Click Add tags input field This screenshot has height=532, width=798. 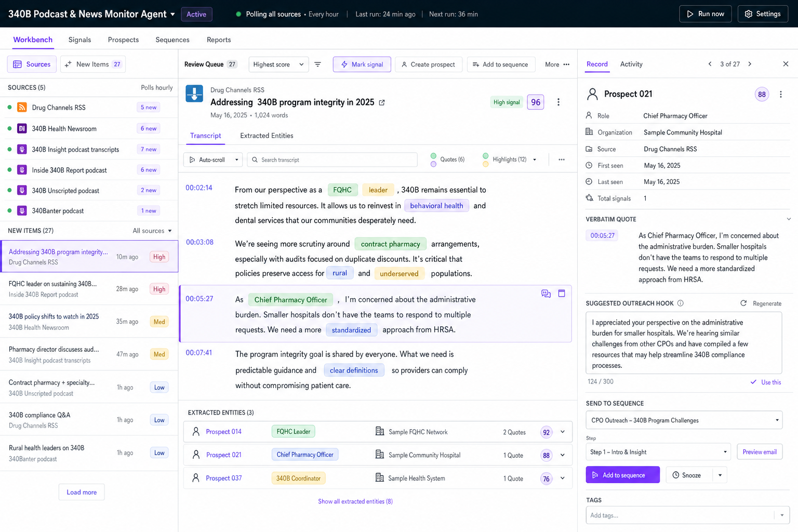(680, 515)
